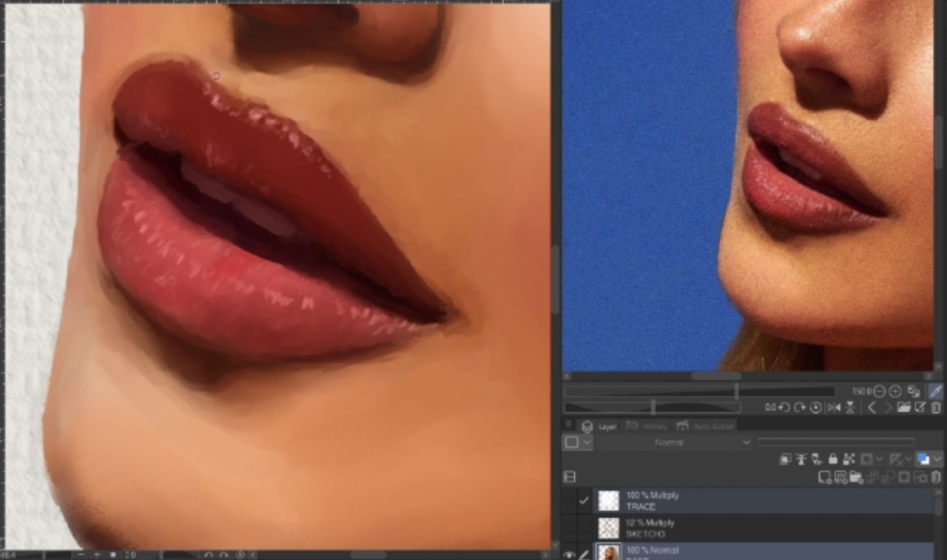The height and width of the screenshot is (560, 947).
Task: Adjust the Sub View zoom slider
Action: (x=699, y=391)
